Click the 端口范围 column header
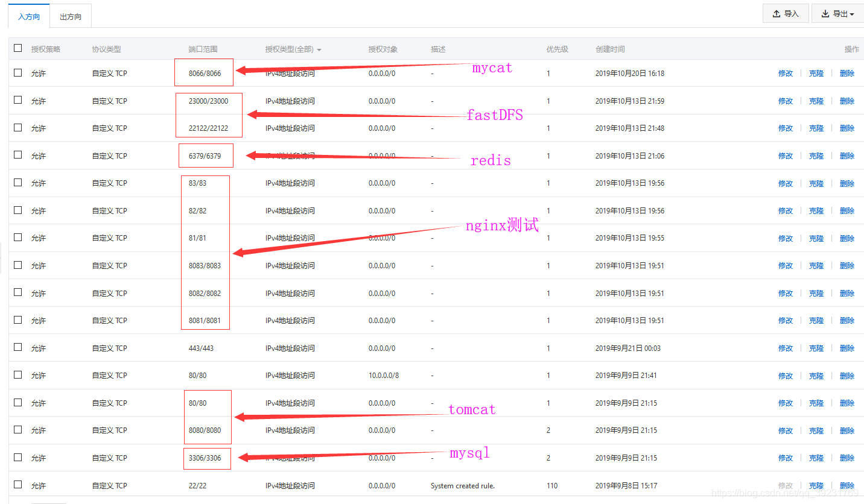This screenshot has height=504, width=864. pyautogui.click(x=203, y=49)
